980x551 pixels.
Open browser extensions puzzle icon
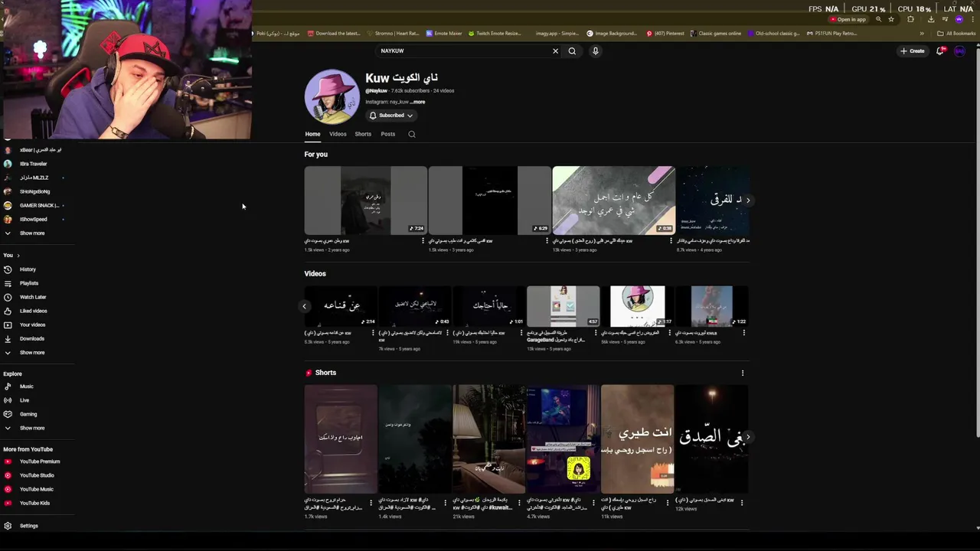(910, 19)
